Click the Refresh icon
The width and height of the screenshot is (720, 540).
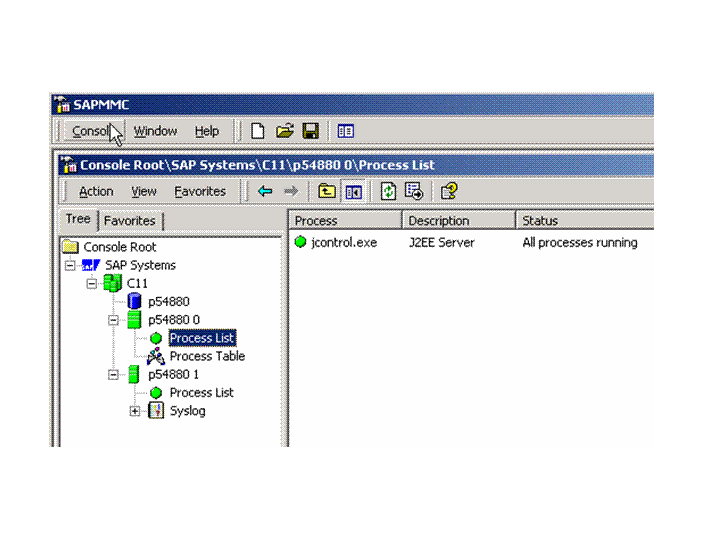(x=388, y=191)
